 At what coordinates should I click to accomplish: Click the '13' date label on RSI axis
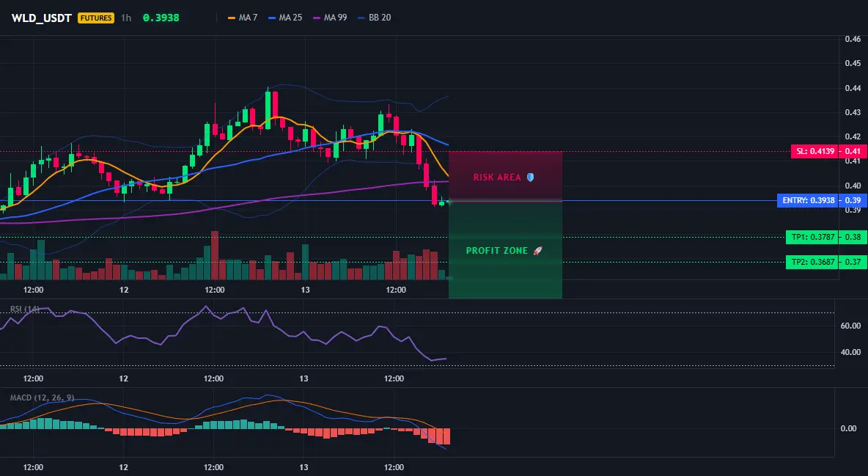coord(304,379)
